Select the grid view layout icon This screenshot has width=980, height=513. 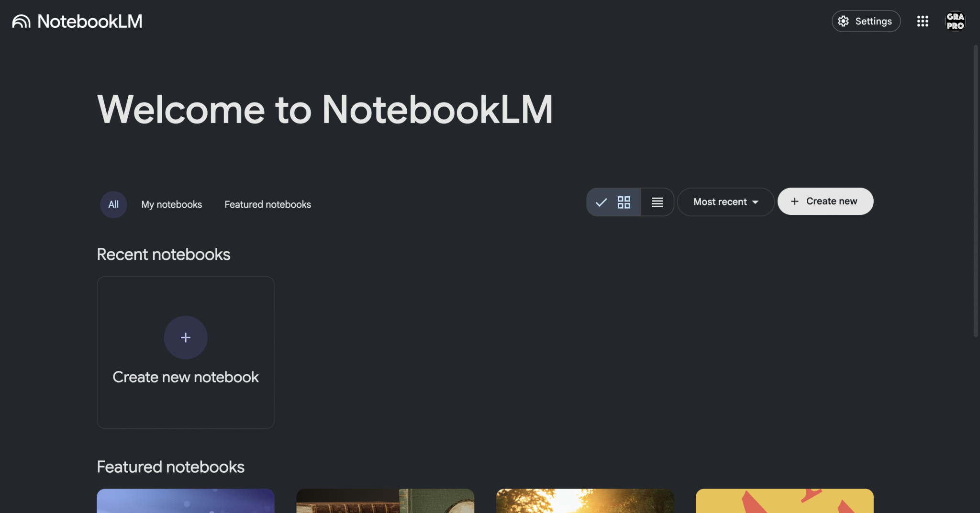point(624,202)
